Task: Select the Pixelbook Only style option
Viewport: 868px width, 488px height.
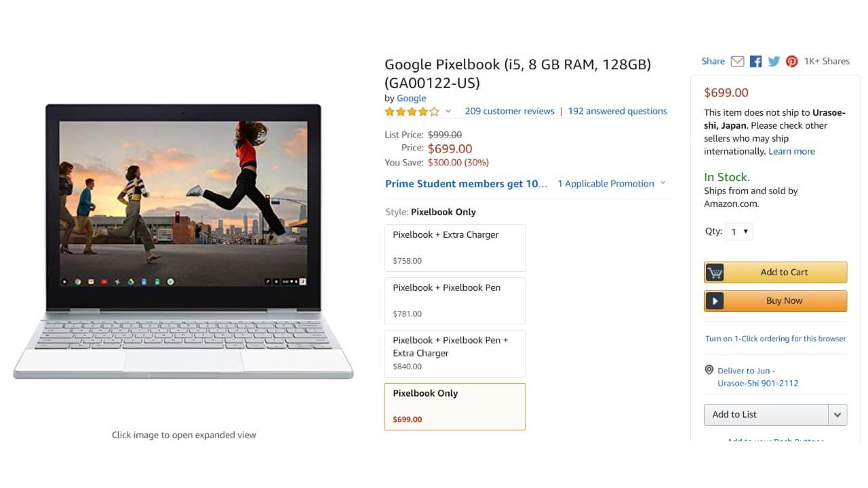Action: 454,406
